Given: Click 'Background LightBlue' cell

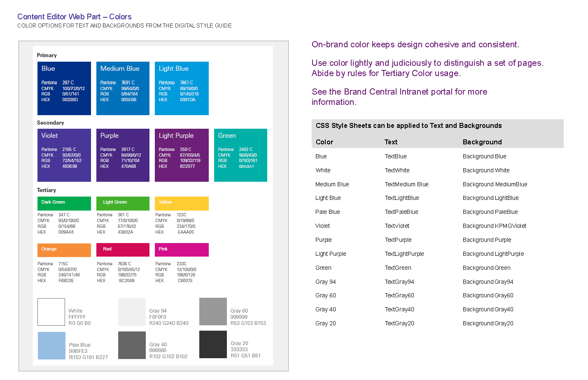Looking at the screenshot, I should (x=491, y=198).
